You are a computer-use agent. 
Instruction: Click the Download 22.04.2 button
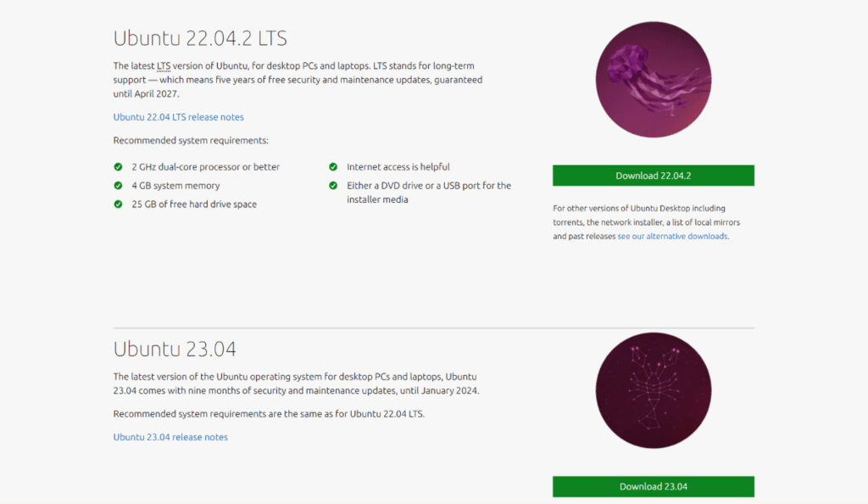point(654,176)
